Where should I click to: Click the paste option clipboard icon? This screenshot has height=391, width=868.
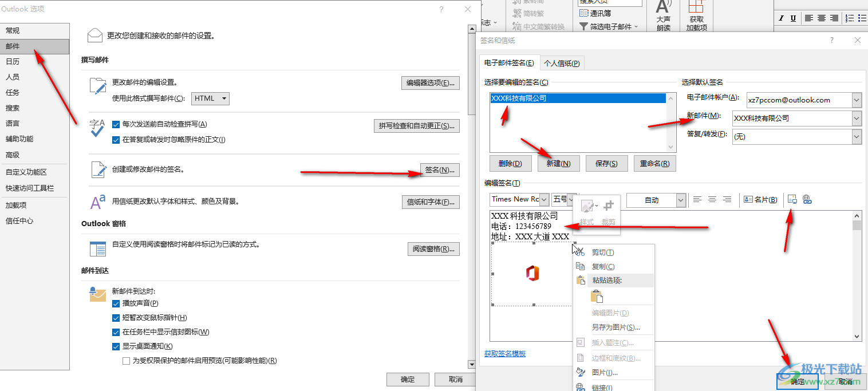597,296
